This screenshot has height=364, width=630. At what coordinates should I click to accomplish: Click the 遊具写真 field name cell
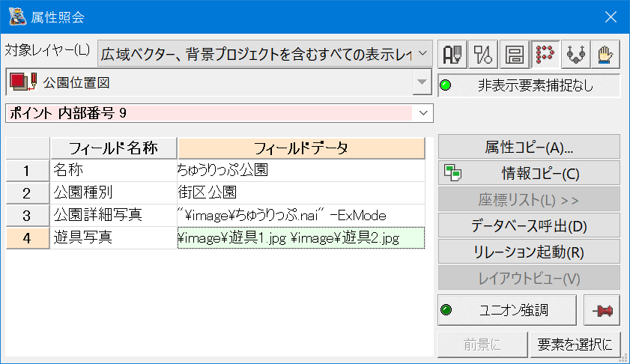coord(113,238)
